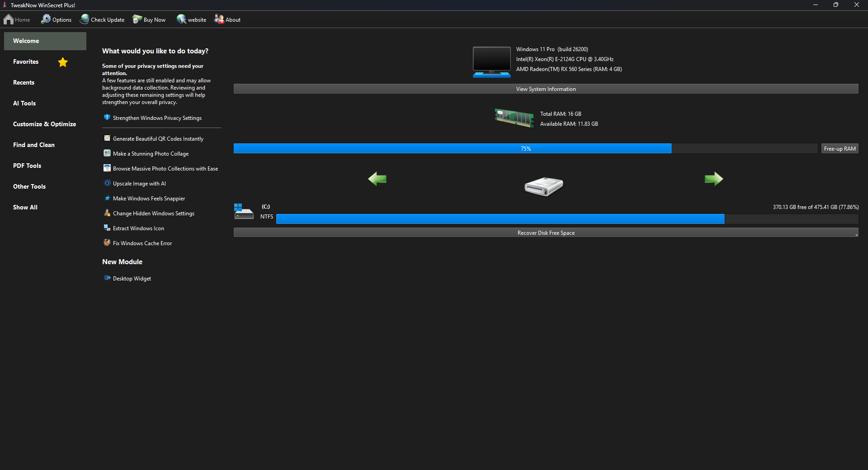Click the Hidden Windows Settings icon
868x470 pixels.
[x=107, y=213]
